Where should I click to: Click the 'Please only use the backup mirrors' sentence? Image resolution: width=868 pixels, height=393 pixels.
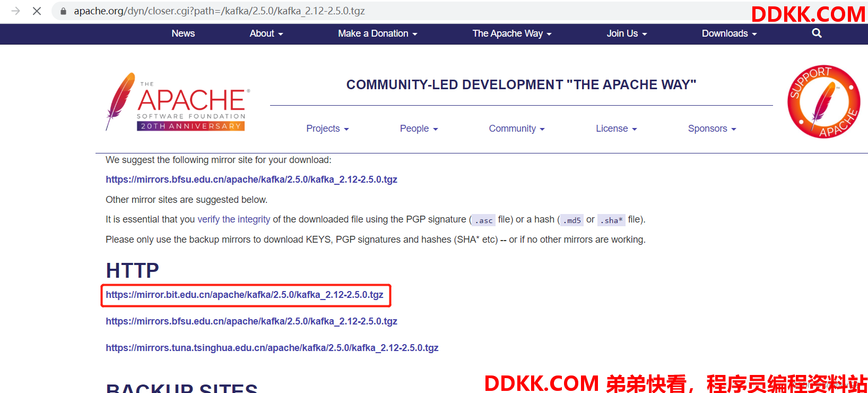(x=376, y=240)
